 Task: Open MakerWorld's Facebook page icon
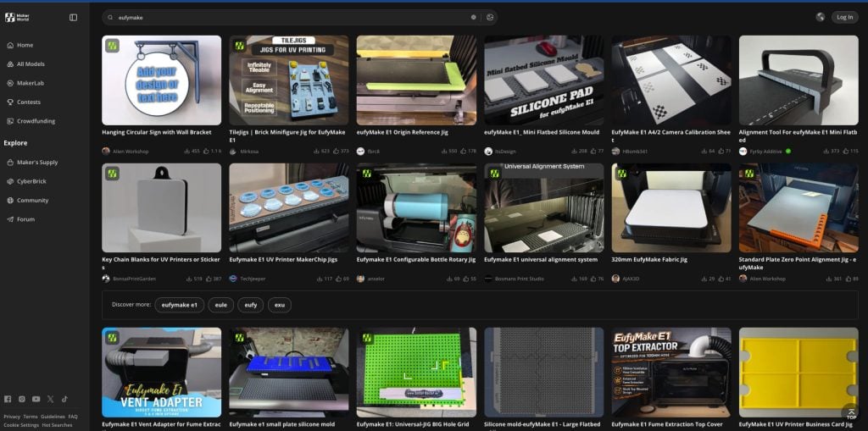8,399
